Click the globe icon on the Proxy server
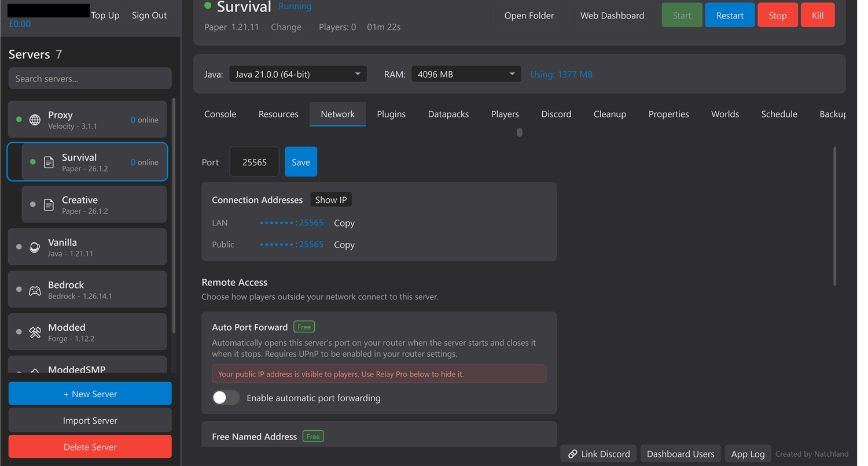Image resolution: width=868 pixels, height=466 pixels. [35, 119]
